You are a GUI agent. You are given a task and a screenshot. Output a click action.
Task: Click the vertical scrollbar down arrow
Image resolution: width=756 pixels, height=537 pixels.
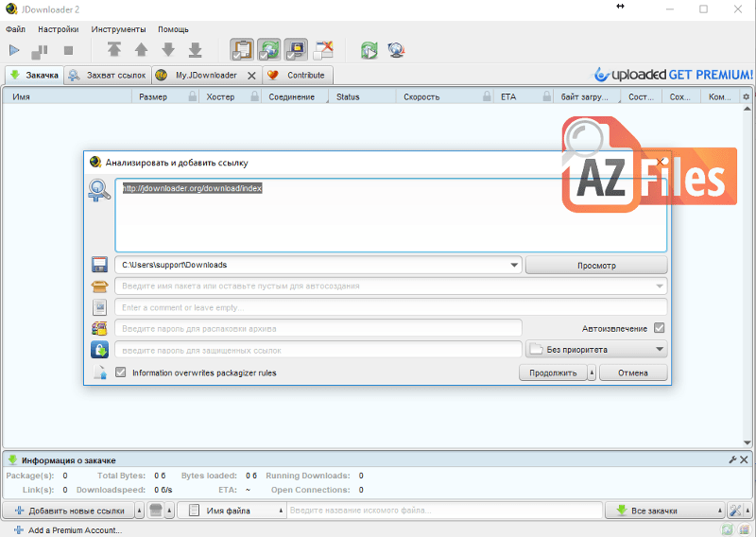747,442
